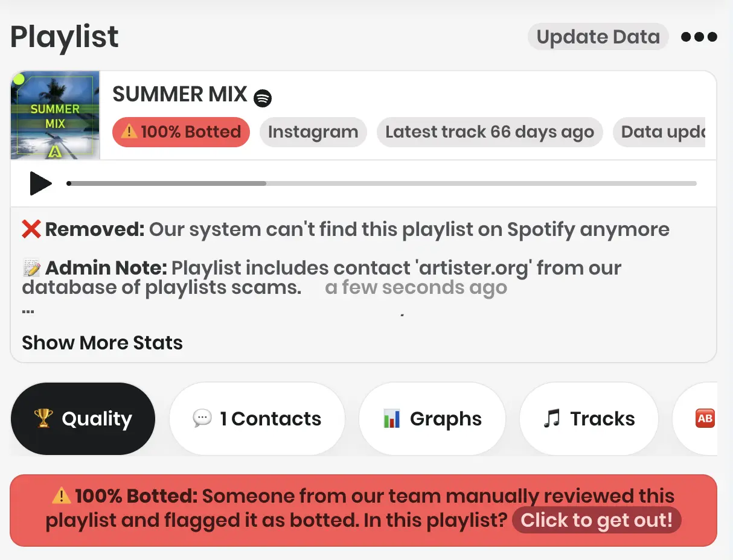Switch to the Quality tab
This screenshot has width=733, height=560.
83,418
